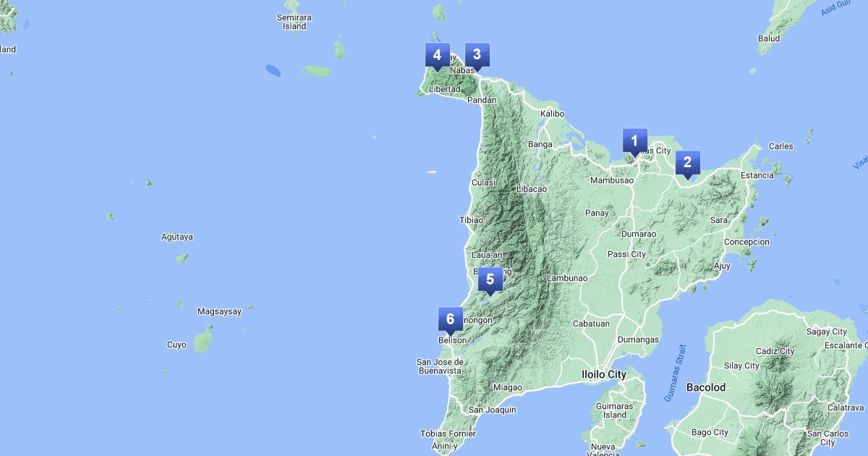This screenshot has height=456, width=868.
Task: Select map marker number 5
Action: tap(490, 279)
